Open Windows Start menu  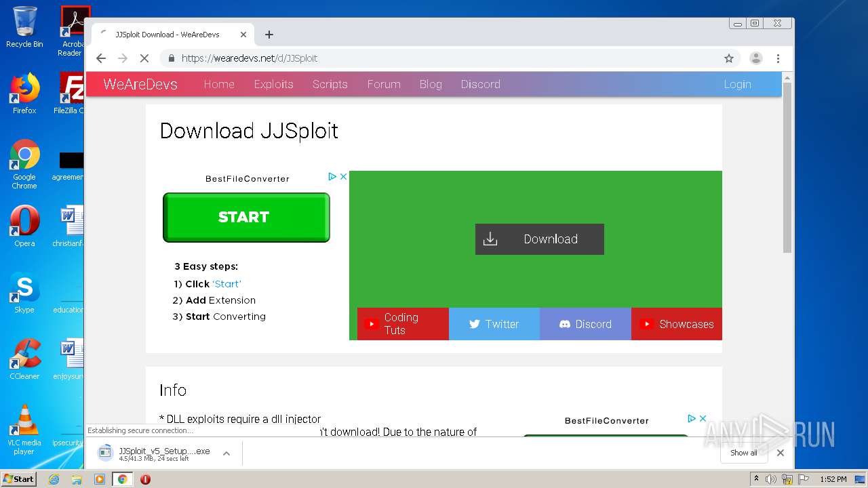[x=19, y=479]
